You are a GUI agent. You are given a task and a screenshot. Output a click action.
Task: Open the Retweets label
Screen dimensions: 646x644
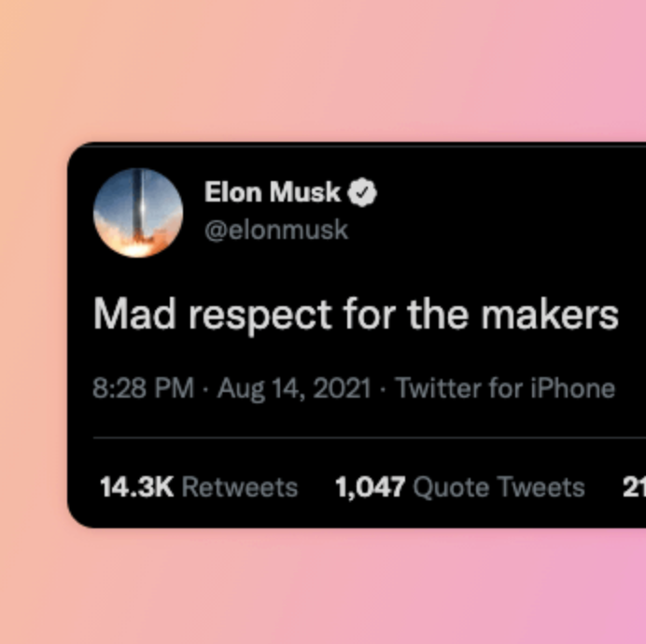(x=239, y=487)
